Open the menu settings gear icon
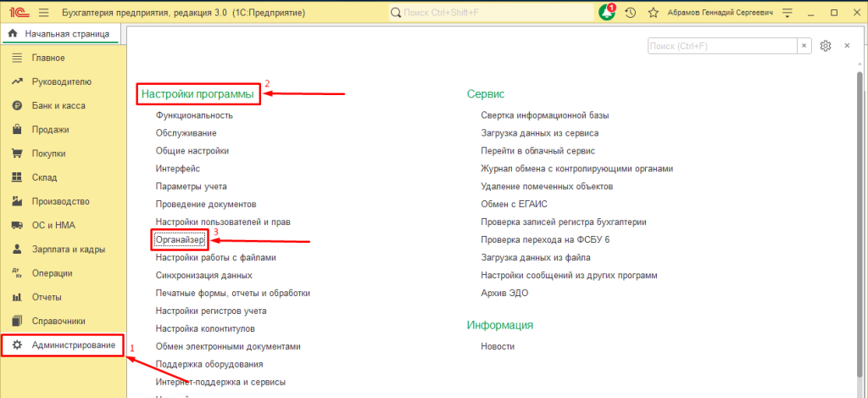 826,46
